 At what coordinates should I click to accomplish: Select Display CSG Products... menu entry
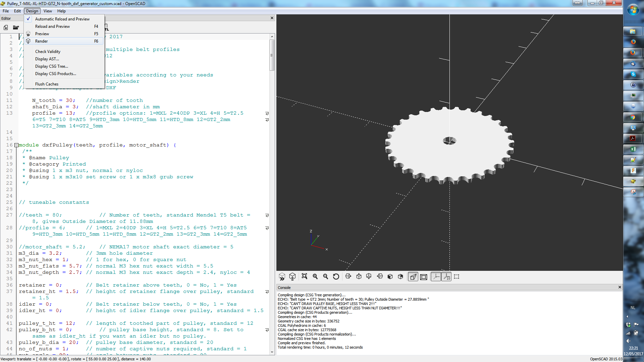[64, 74]
